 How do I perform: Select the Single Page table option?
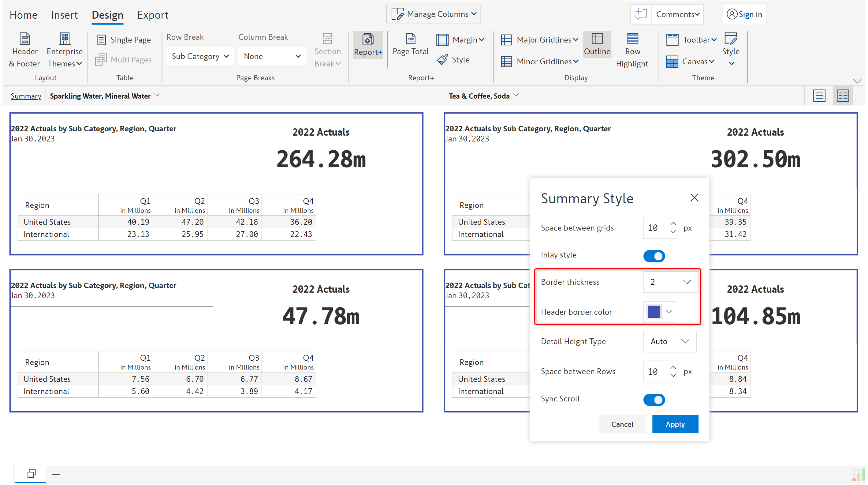pos(123,40)
